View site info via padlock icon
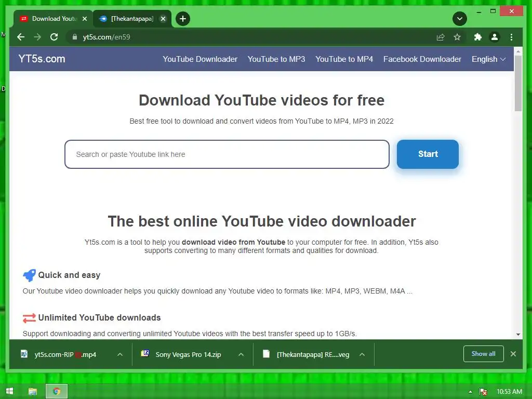Viewport: 532px width, 399px height. click(x=75, y=37)
